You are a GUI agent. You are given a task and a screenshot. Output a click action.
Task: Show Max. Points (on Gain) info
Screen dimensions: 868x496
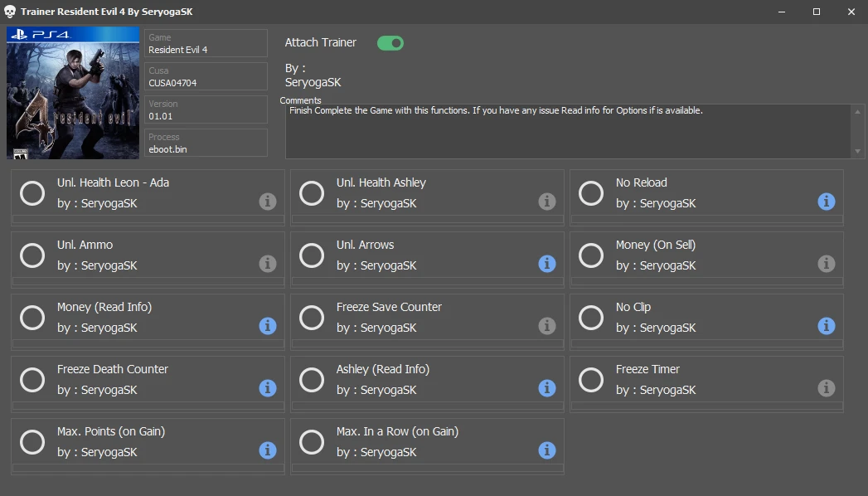tap(267, 450)
